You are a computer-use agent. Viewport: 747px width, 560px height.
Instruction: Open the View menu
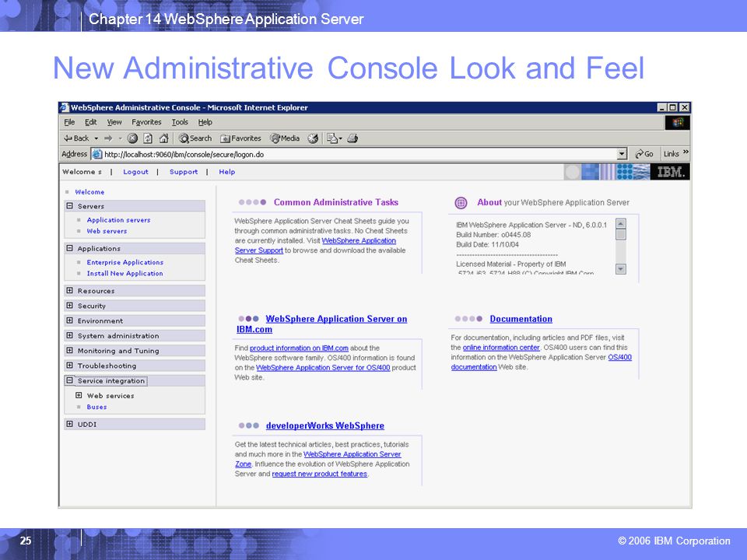114,122
